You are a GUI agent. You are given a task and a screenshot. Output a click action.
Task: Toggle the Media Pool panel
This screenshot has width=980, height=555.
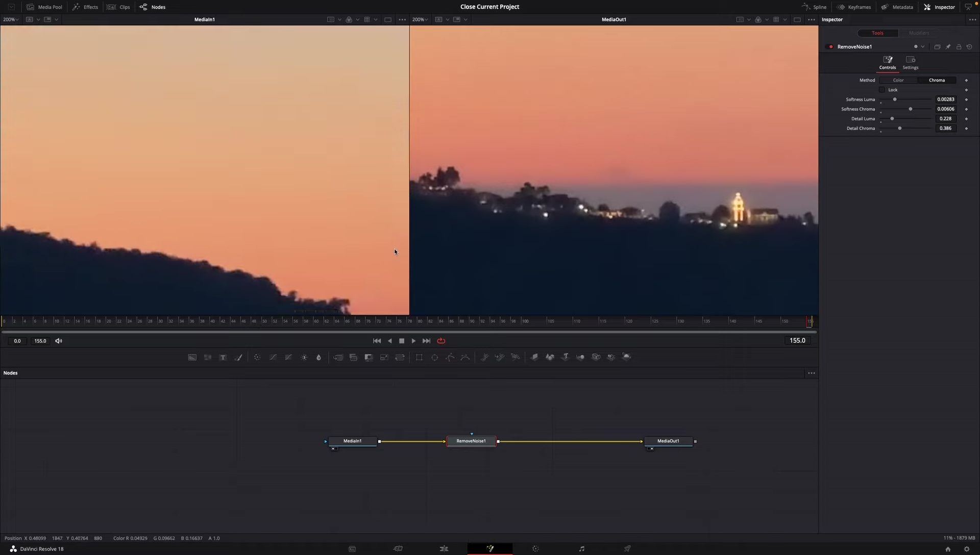tap(44, 7)
